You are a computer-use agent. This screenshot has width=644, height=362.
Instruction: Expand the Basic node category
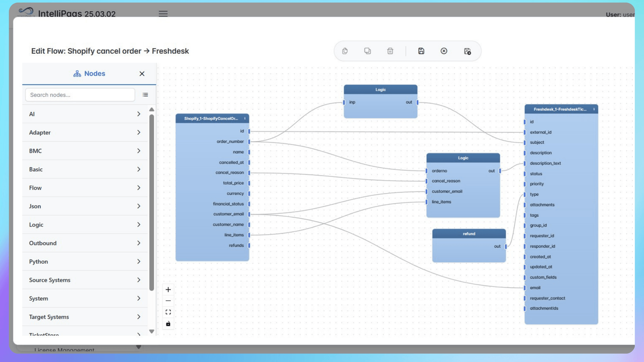pyautogui.click(x=85, y=169)
